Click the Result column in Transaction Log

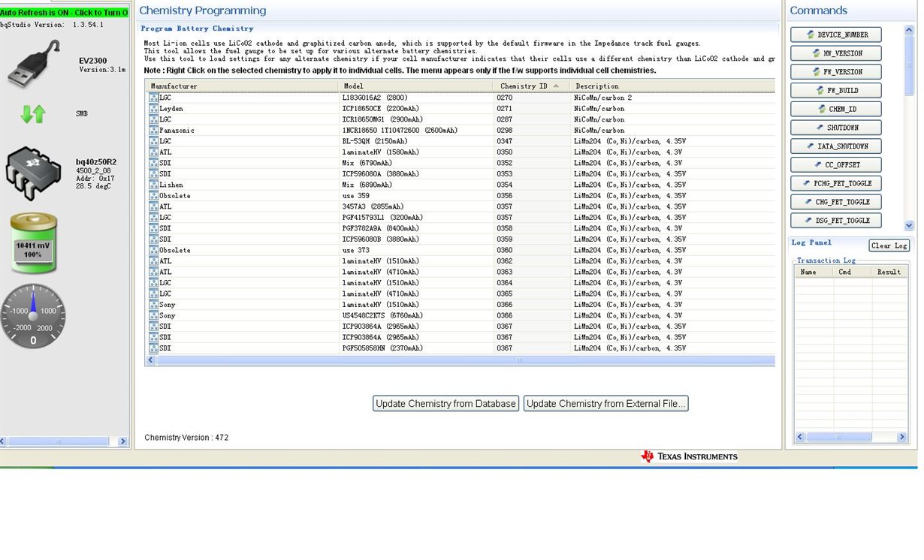tap(889, 272)
